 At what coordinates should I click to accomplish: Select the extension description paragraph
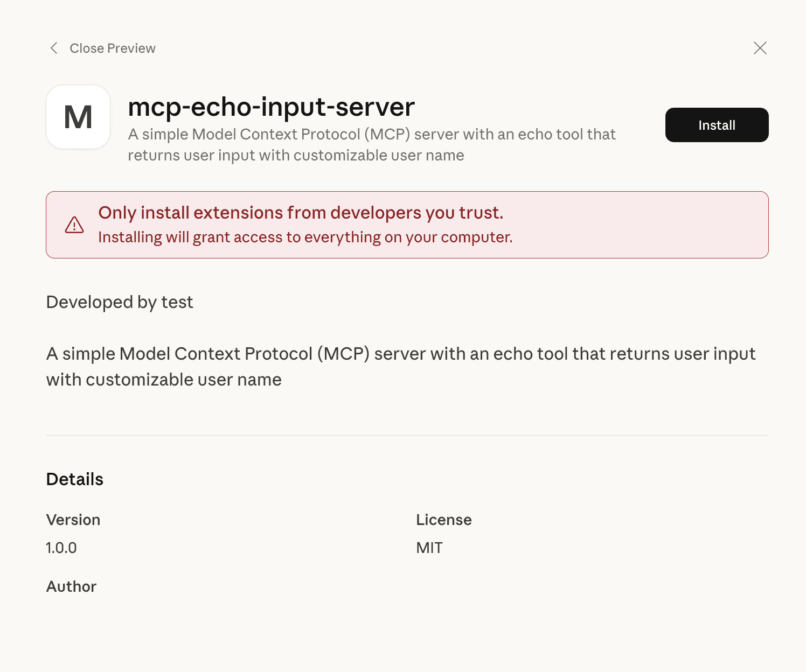click(401, 366)
